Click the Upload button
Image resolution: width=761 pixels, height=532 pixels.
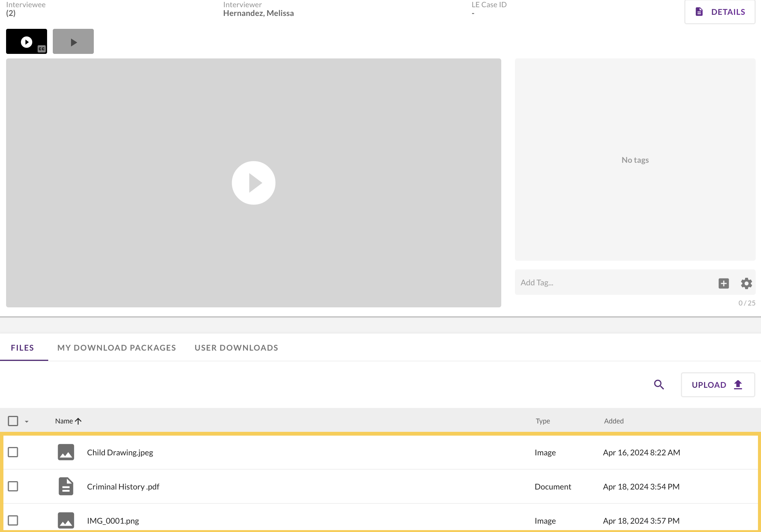point(717,385)
